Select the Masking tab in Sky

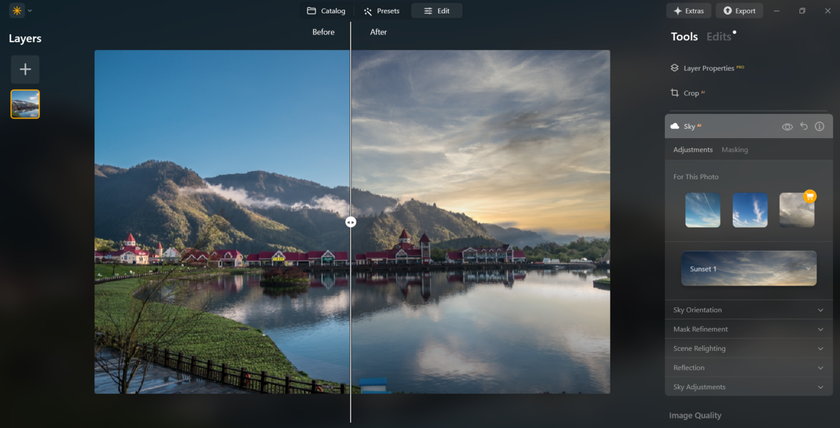point(734,150)
